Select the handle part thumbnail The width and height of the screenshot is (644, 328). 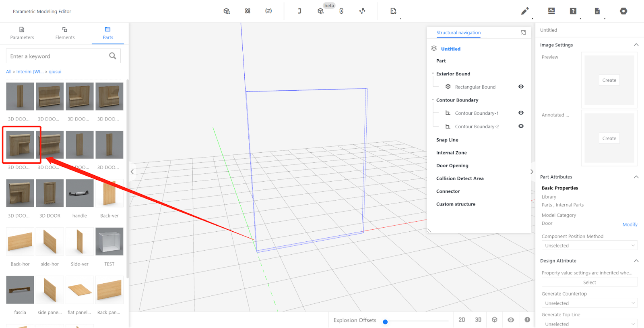coord(80,193)
